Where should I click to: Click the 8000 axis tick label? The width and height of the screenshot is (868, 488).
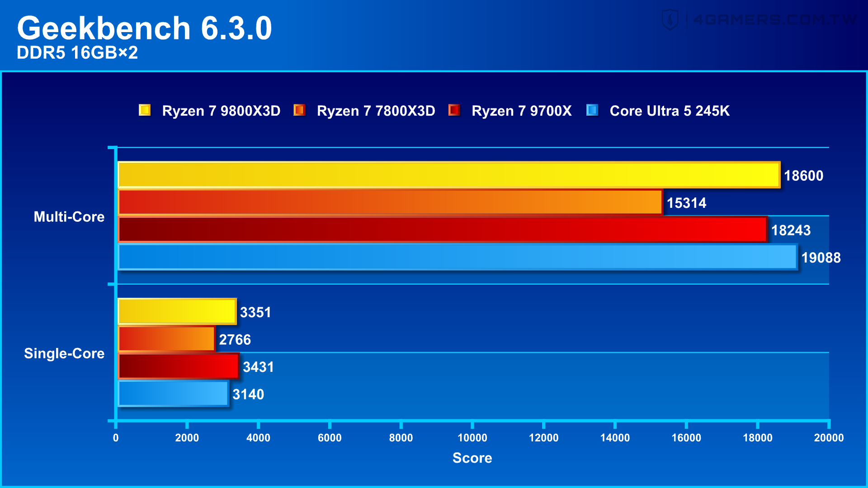pos(401,438)
